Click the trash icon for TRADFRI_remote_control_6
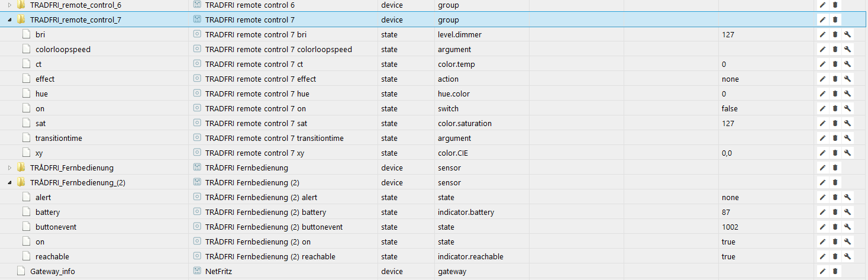This screenshot has height=280, width=868. click(835, 5)
